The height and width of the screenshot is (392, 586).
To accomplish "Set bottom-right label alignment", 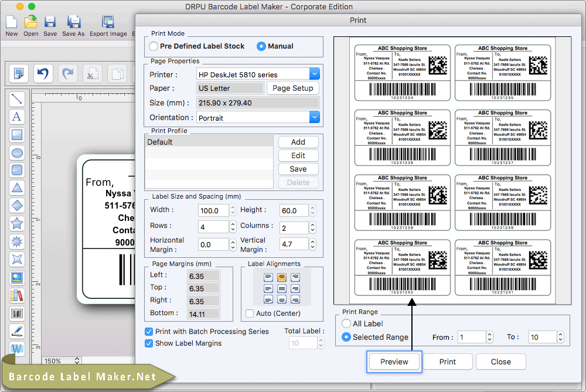I will [x=295, y=299].
